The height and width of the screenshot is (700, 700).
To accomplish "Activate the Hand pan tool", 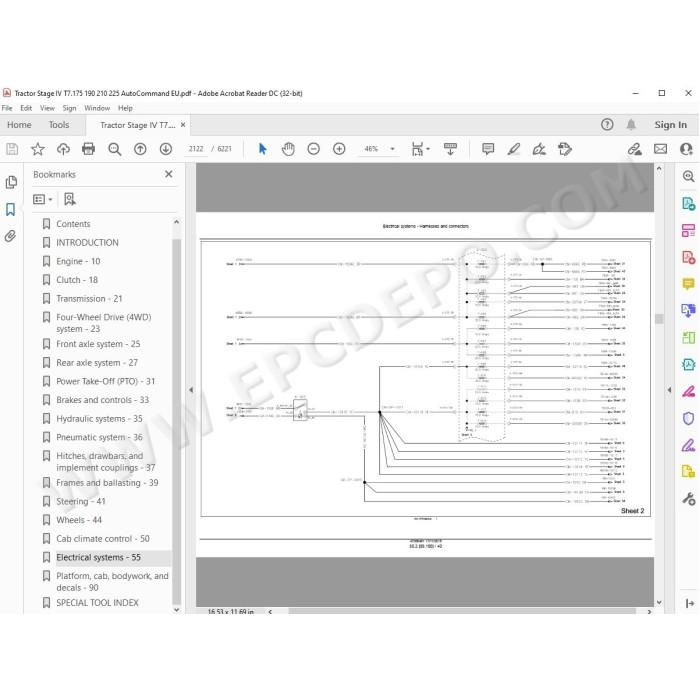I will coord(288,149).
